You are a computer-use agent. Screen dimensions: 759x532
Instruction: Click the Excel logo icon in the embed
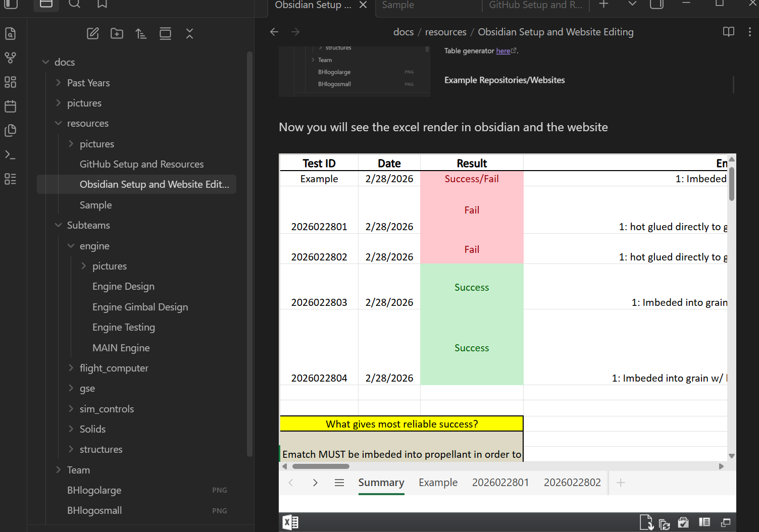pos(290,522)
